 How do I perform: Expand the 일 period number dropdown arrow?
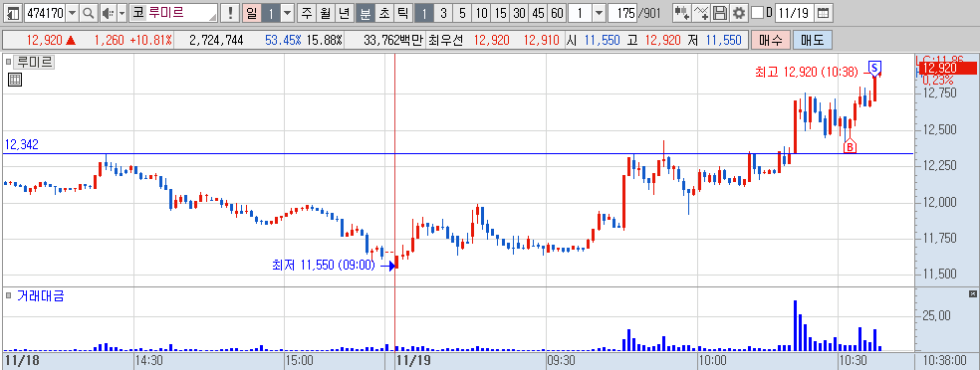point(287,13)
